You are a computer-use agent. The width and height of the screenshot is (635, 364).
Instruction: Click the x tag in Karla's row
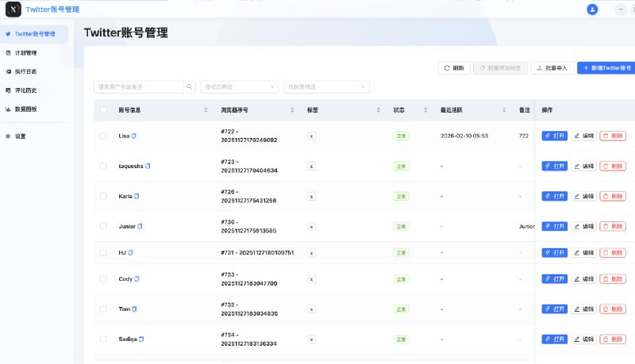[x=311, y=197]
